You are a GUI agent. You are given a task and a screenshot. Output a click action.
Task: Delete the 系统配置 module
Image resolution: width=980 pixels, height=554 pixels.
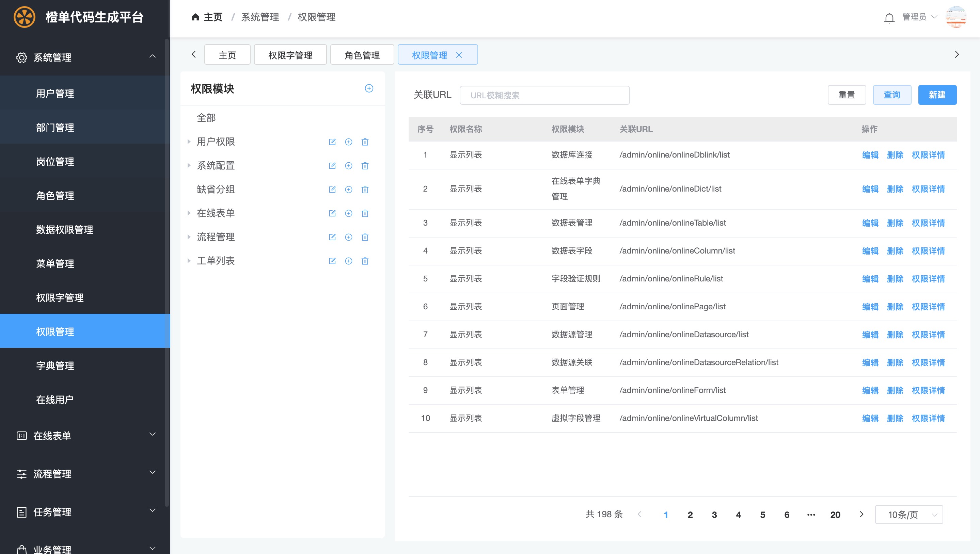pyautogui.click(x=365, y=165)
